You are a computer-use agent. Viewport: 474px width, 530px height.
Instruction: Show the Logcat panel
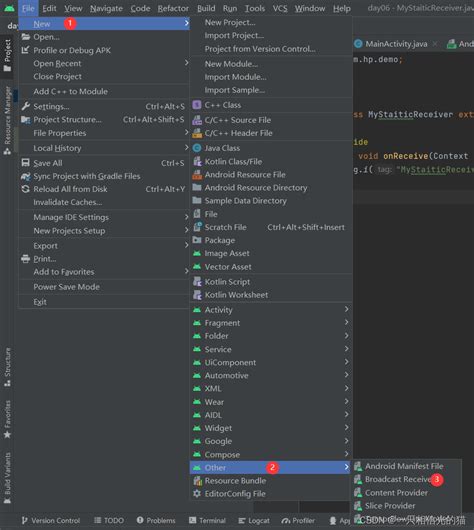click(254, 521)
